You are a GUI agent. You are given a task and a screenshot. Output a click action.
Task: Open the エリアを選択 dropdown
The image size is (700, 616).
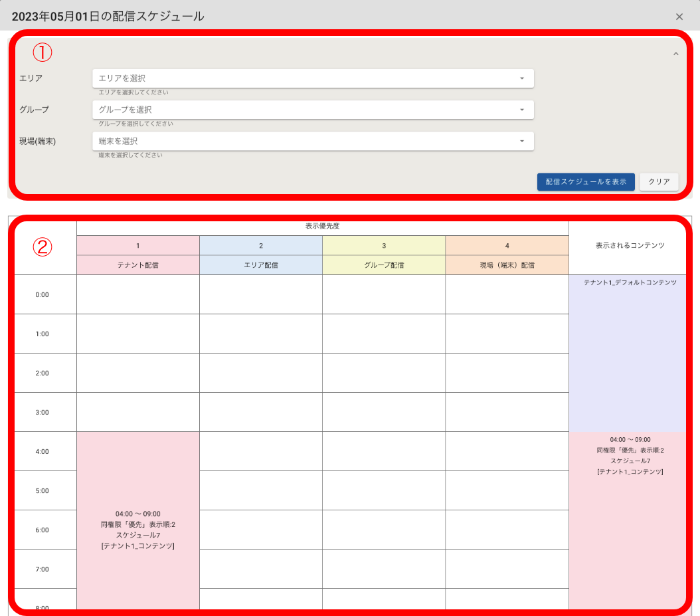312,78
